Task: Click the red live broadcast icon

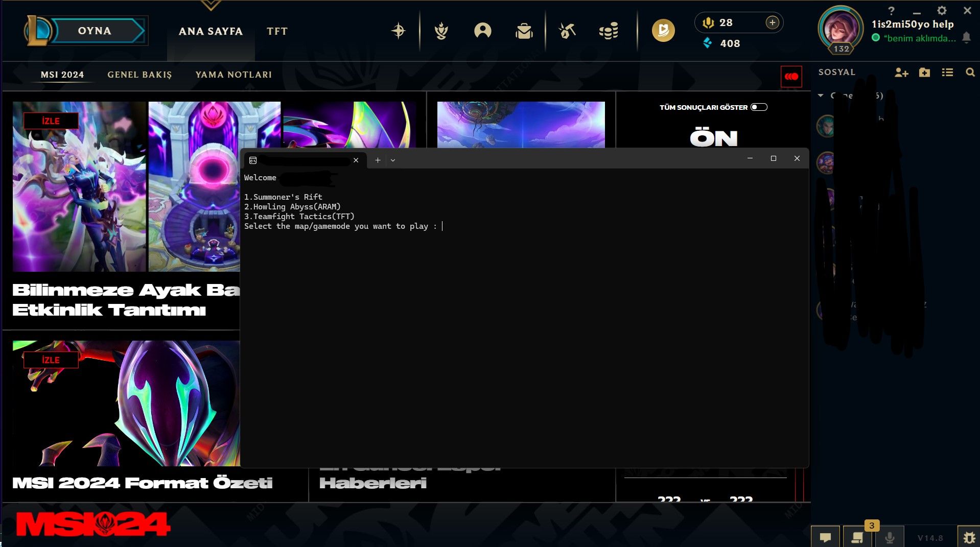Action: (791, 77)
